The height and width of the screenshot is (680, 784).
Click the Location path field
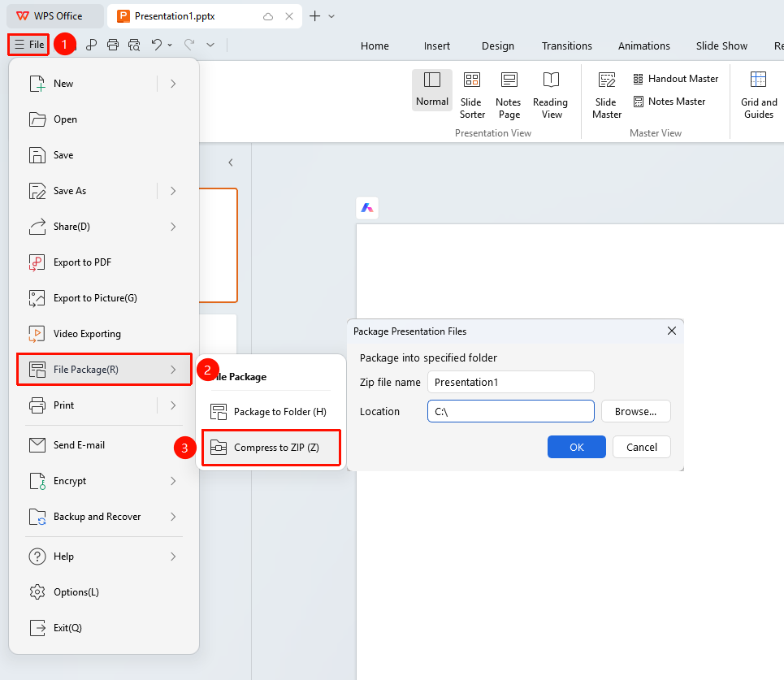(x=510, y=412)
